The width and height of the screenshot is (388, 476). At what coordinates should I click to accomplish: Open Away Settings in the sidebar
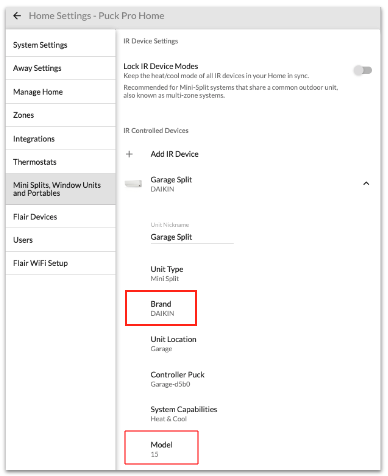pos(61,68)
